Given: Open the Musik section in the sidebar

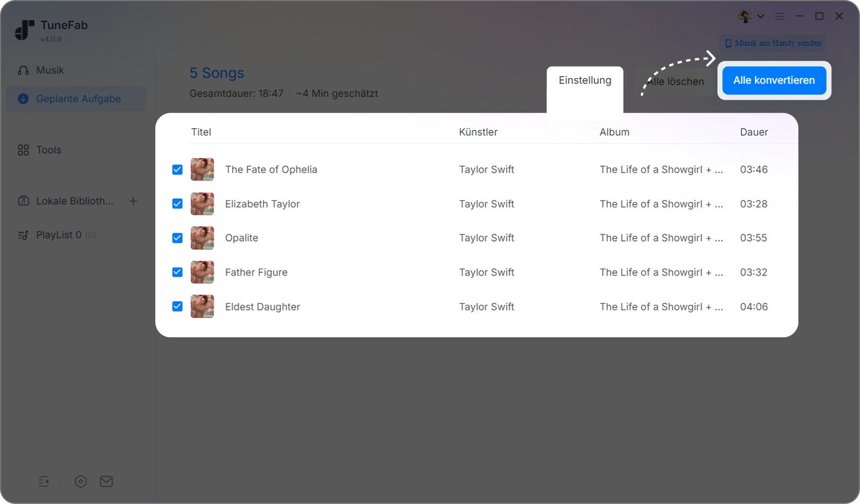Looking at the screenshot, I should (x=75, y=70).
